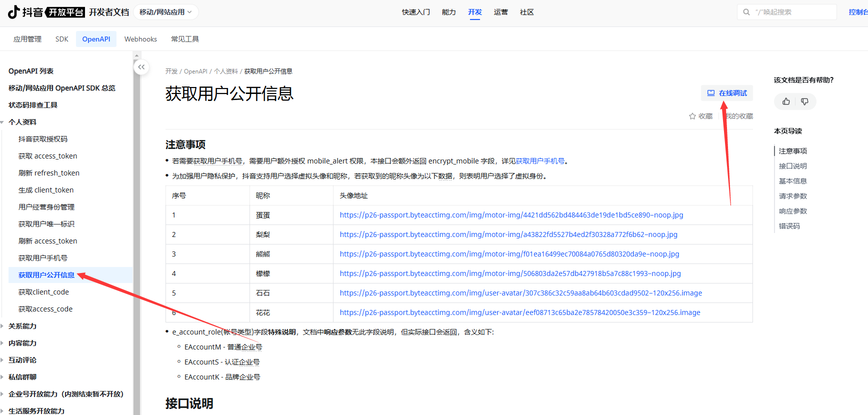Screen dimensions: 868x415
Task: Collapse the 个人资料 tree section
Action: tap(2, 122)
